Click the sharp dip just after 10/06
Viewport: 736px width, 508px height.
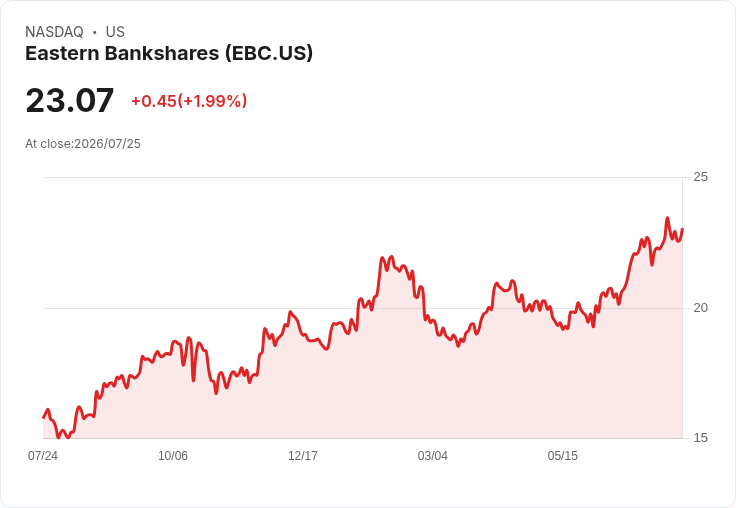click(x=193, y=380)
